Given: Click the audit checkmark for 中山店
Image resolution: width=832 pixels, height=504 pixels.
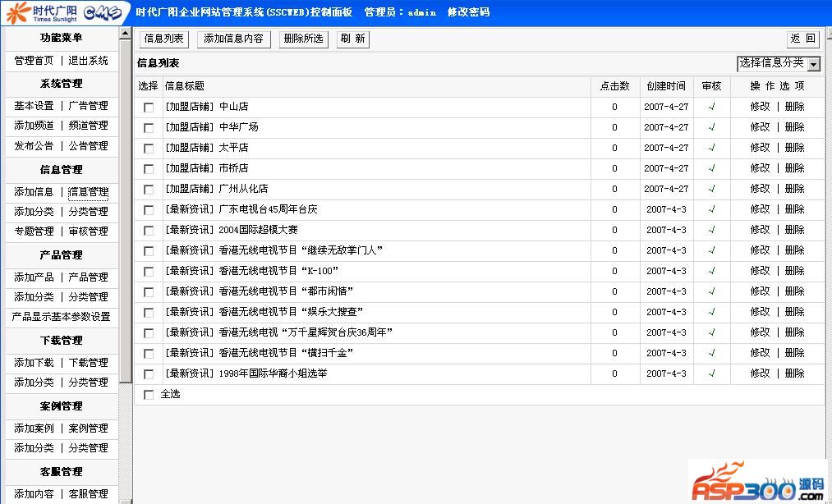Looking at the screenshot, I should click(x=711, y=107).
